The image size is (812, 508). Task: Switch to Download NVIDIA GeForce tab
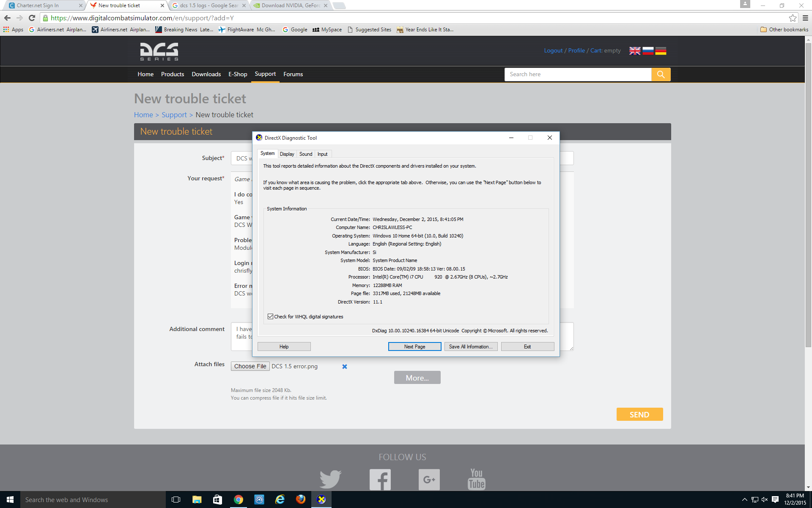click(291, 6)
